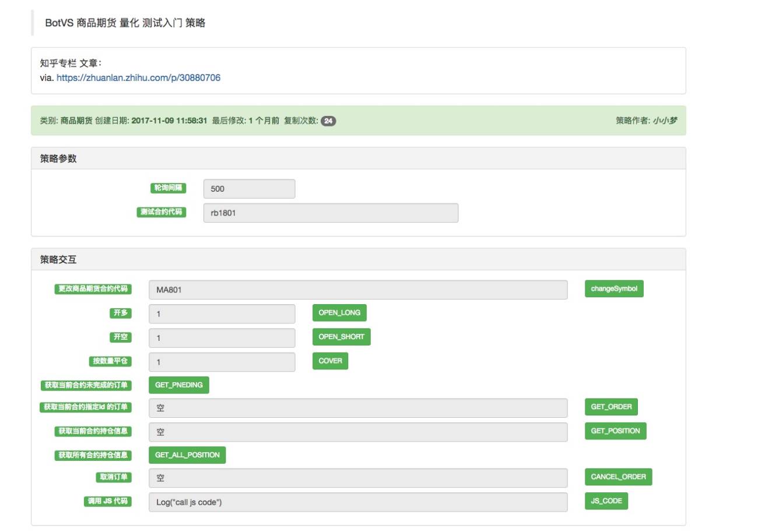Image resolution: width=758 pixels, height=532 pixels.
Task: Click the copy count badge 24
Action: [x=328, y=121]
